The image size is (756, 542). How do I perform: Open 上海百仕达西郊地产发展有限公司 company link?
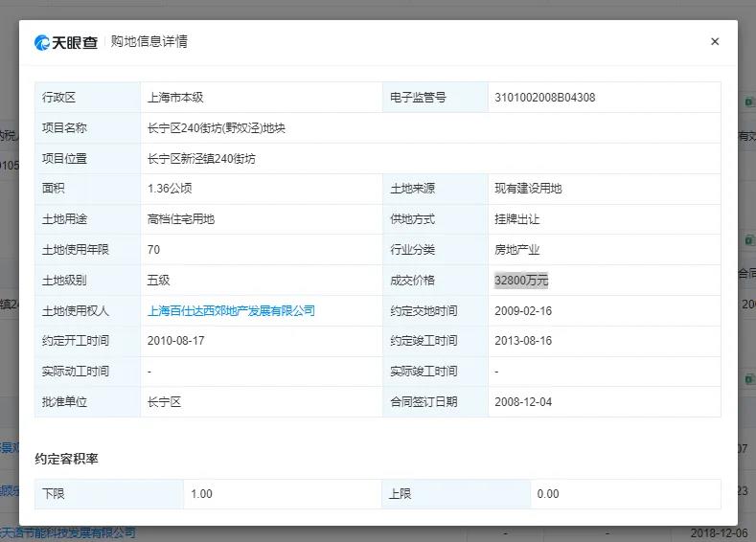[231, 311]
